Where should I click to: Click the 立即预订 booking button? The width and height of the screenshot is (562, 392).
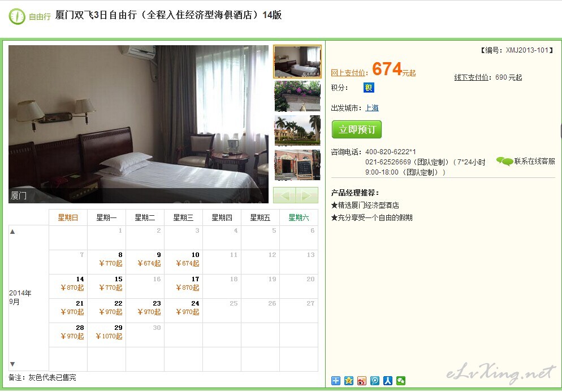[x=357, y=129]
